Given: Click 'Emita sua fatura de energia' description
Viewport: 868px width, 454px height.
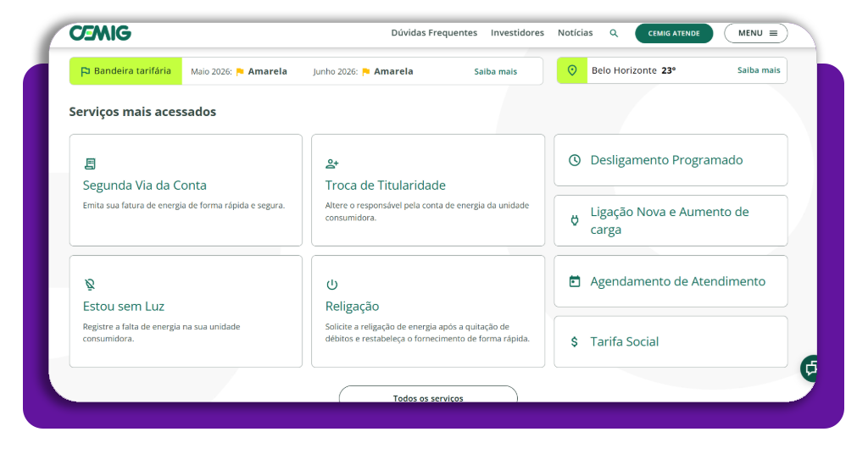Looking at the screenshot, I should [x=184, y=205].
